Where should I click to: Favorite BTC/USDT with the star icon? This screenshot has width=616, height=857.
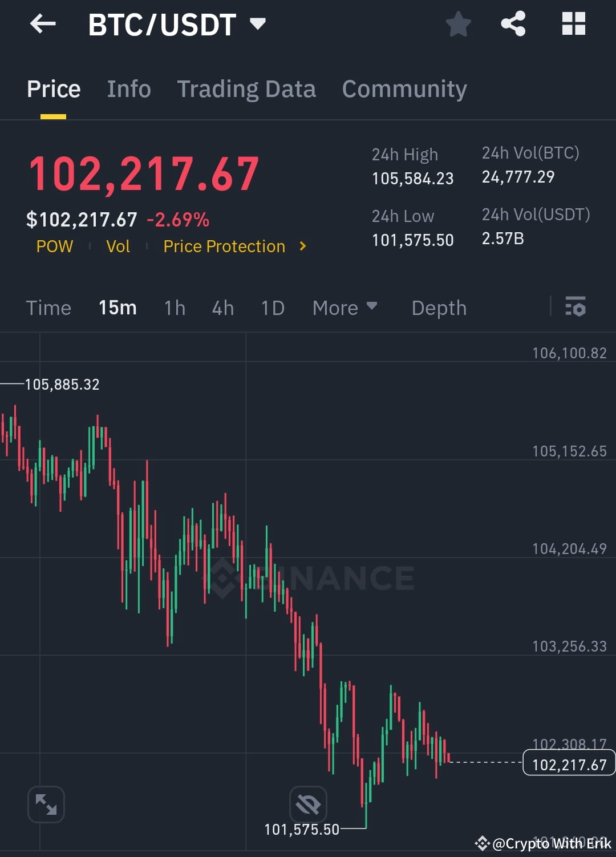(459, 24)
